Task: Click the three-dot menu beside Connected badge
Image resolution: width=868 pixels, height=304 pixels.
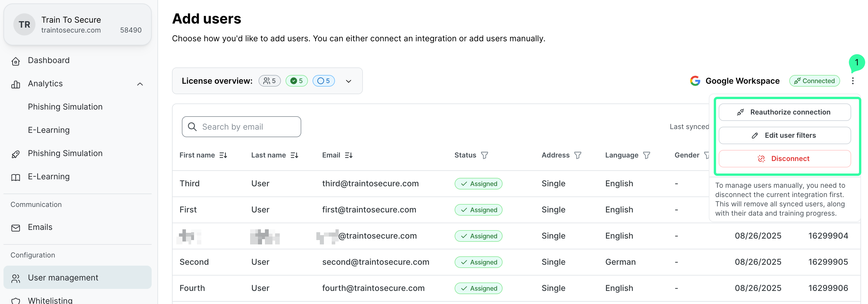Action: pos(853,81)
